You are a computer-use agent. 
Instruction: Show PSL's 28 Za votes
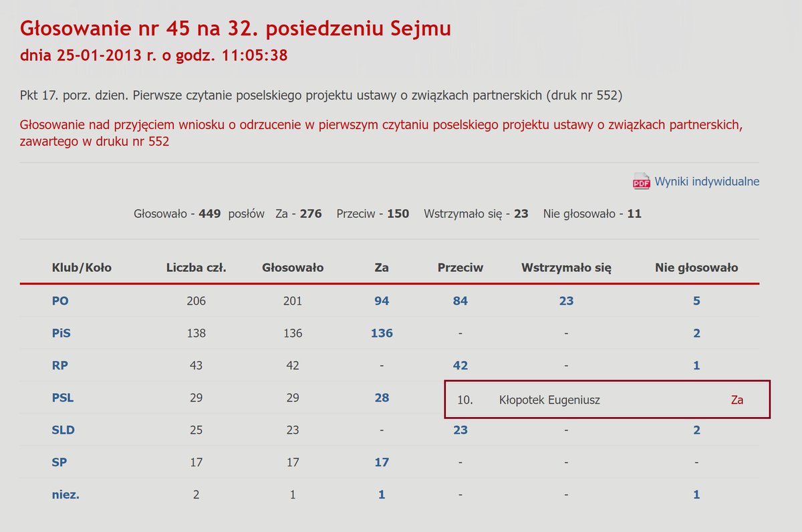382,398
